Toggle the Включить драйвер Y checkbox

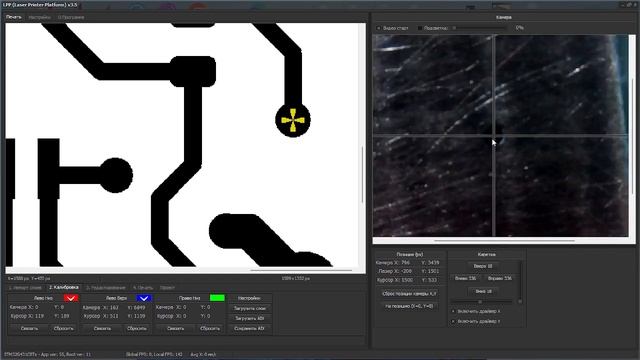pyautogui.click(x=453, y=322)
